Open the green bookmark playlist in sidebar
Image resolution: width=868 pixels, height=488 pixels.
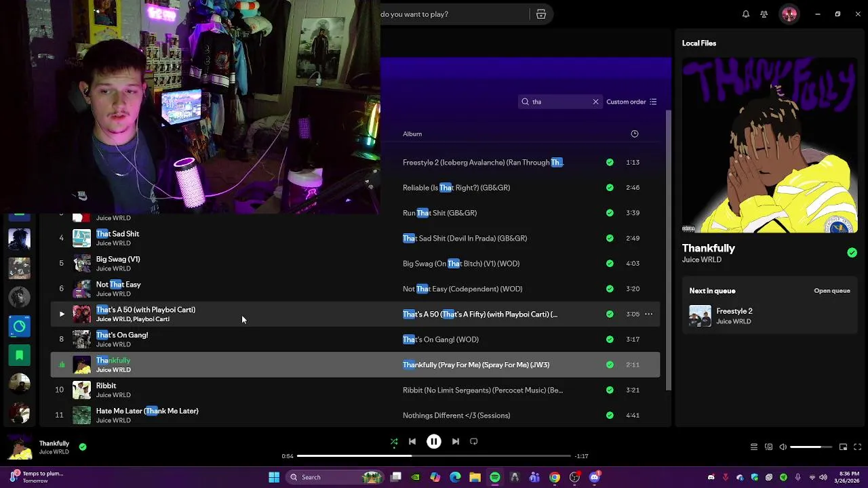[x=20, y=355]
